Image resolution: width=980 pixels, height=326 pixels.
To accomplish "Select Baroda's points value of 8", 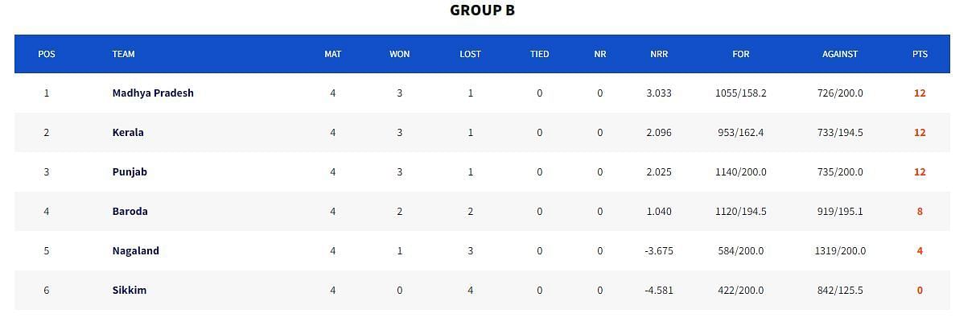I will 920,211.
